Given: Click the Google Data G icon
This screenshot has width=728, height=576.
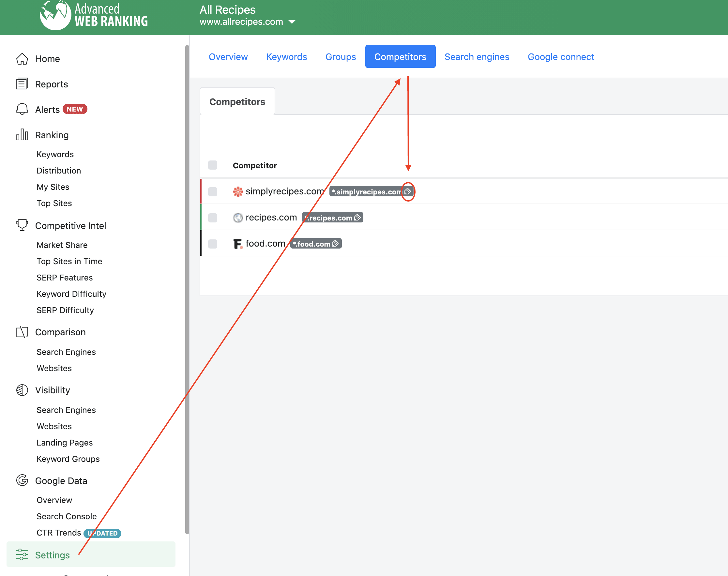Looking at the screenshot, I should (22, 480).
